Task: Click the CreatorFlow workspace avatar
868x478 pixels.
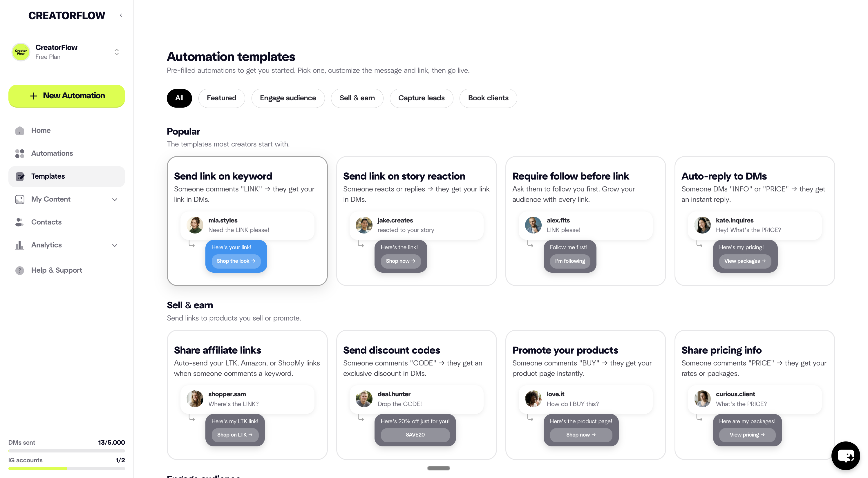Action: tap(21, 52)
